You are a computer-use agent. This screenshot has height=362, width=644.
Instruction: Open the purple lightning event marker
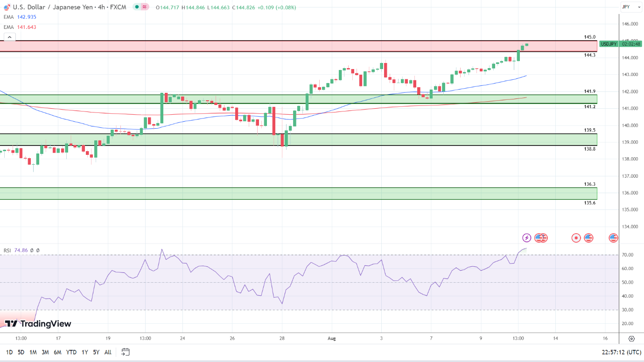click(x=526, y=238)
